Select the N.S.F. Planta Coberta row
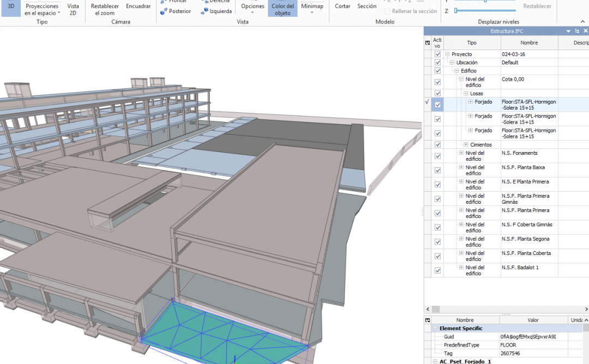 [506, 256]
